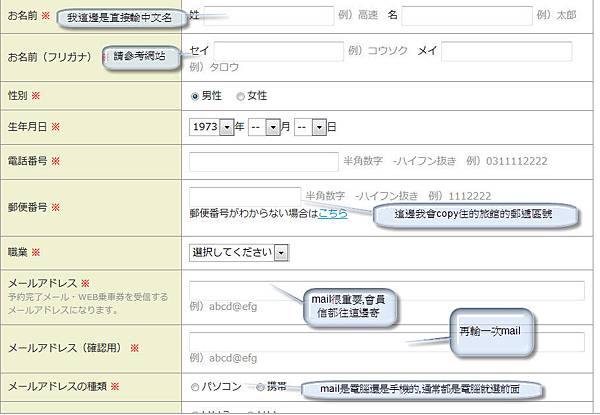Focus the 姓 family name field

pos(269,16)
